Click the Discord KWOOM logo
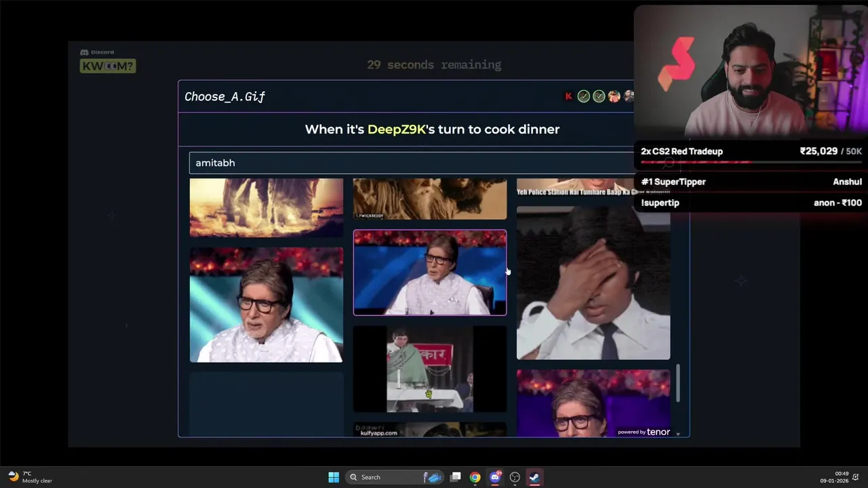Viewport: 868px width, 488px height. click(x=107, y=62)
